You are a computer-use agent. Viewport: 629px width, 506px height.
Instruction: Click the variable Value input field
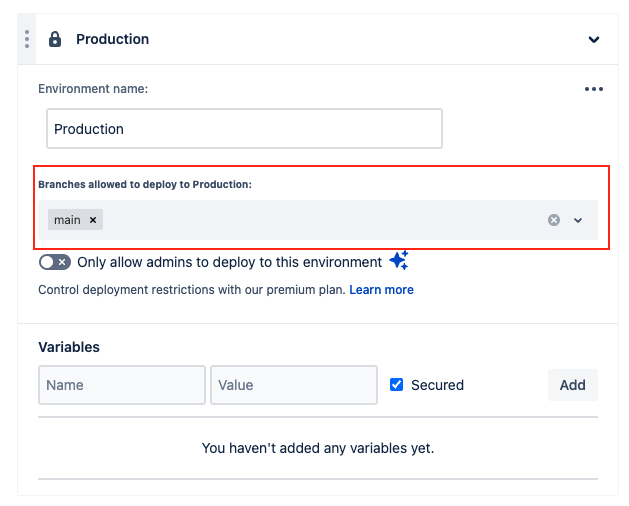[294, 385]
